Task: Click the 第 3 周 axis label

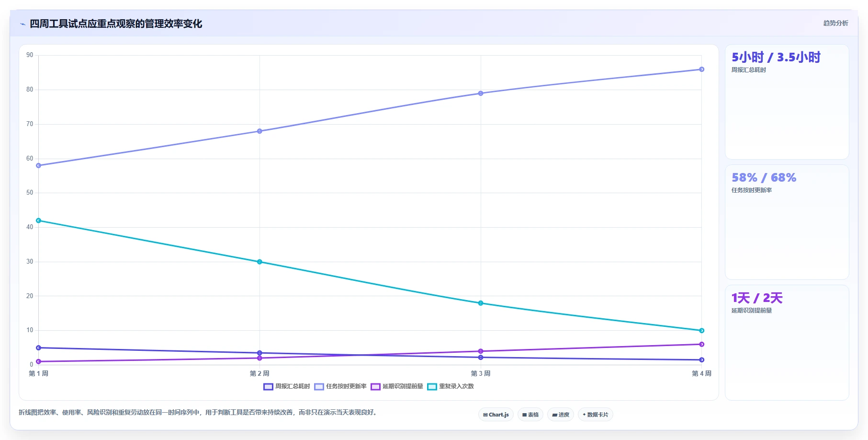Action: (481, 373)
